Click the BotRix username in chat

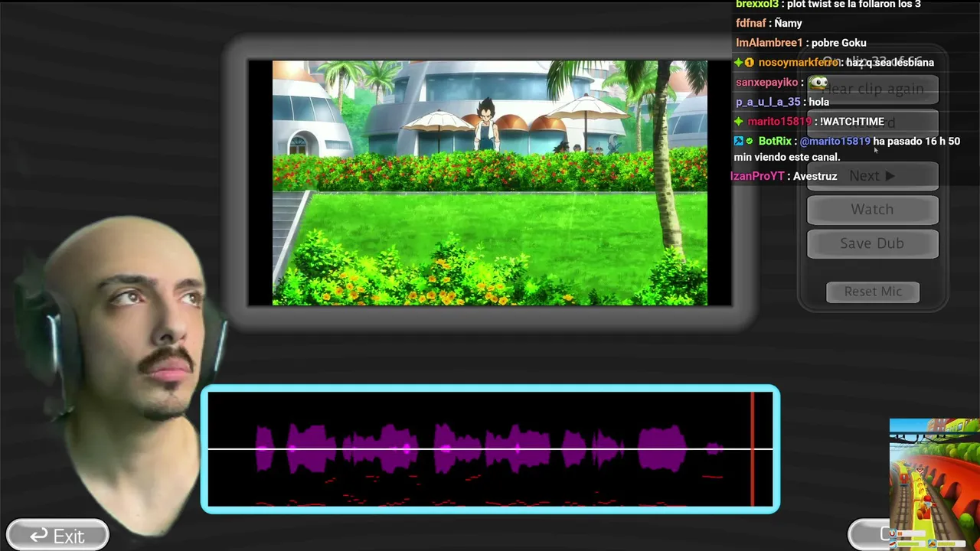[775, 142]
